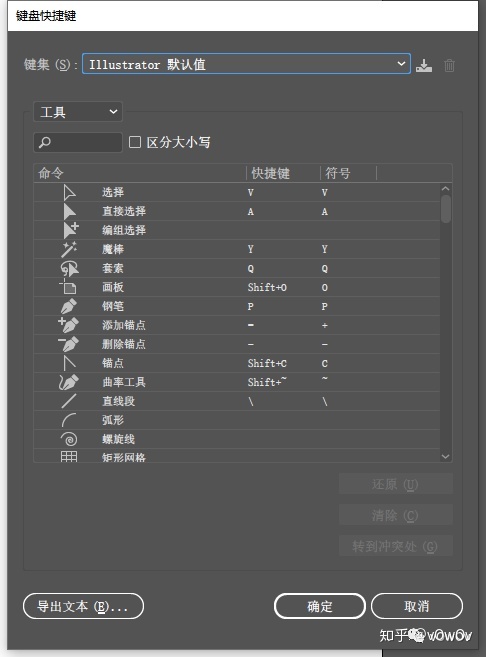
Task: Click the Delete Anchor Point icon
Action: [68, 344]
